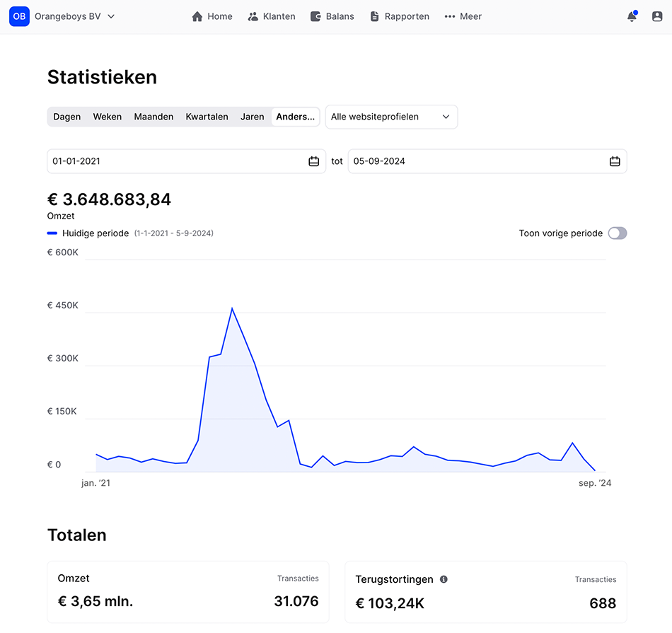The height and width of the screenshot is (633, 672).
Task: Go to Home in the navigation
Action: point(212,16)
